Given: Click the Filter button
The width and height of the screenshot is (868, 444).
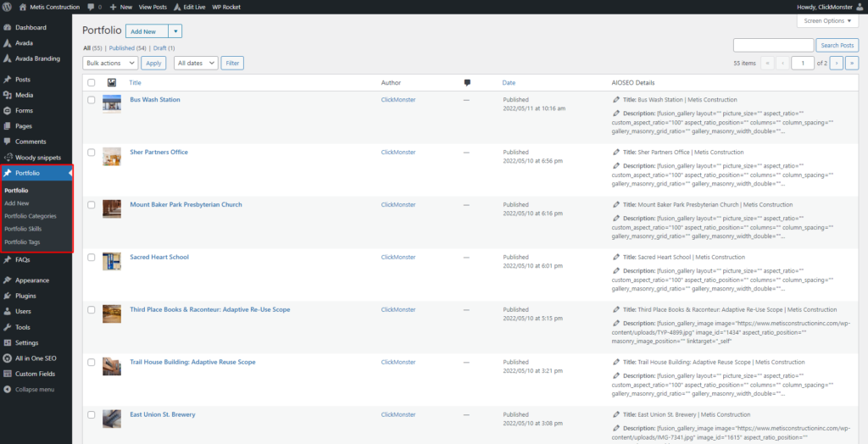Looking at the screenshot, I should tap(232, 63).
